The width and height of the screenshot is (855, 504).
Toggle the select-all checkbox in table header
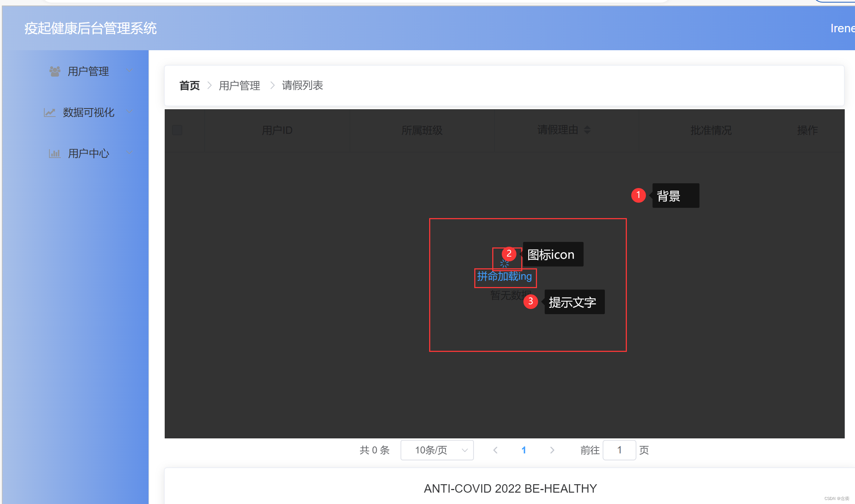point(177,130)
